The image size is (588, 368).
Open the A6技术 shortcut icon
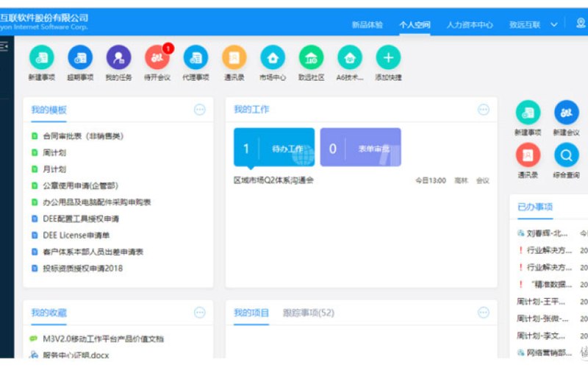point(350,57)
